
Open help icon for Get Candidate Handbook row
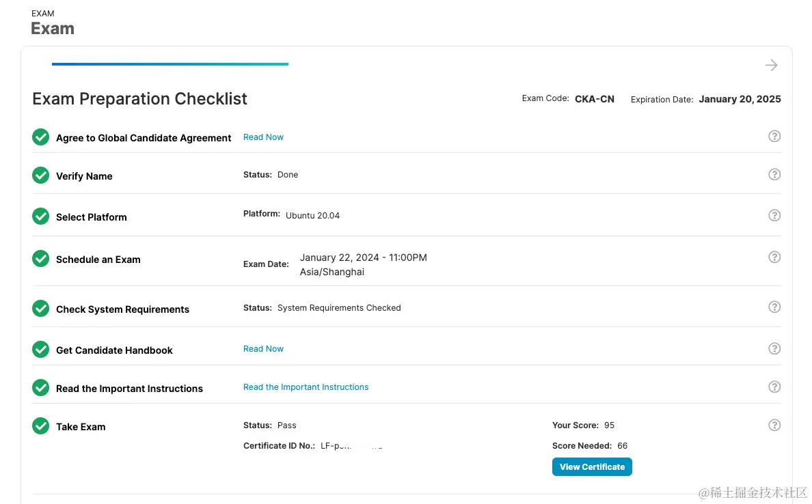click(774, 348)
